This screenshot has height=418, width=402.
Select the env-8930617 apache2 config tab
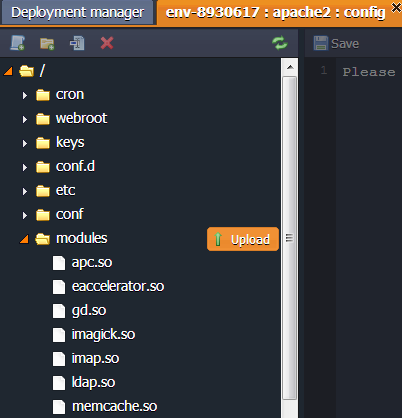point(275,13)
